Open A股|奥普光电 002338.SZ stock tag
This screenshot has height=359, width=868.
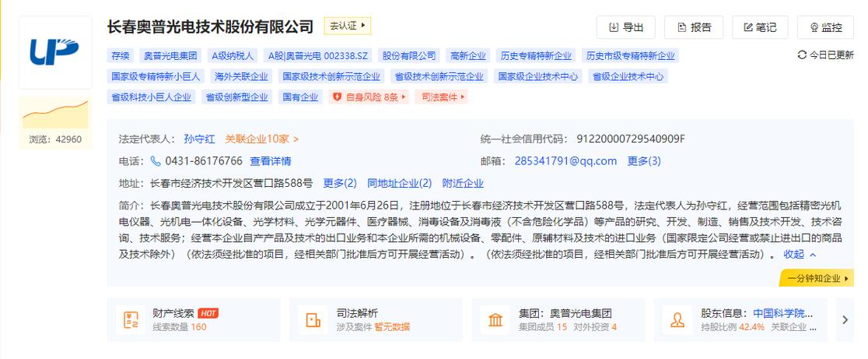[318, 55]
